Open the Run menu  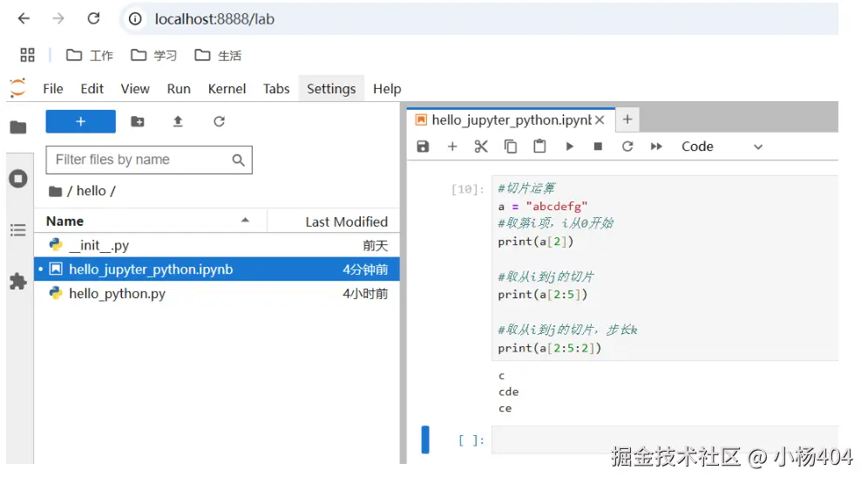pyautogui.click(x=179, y=89)
